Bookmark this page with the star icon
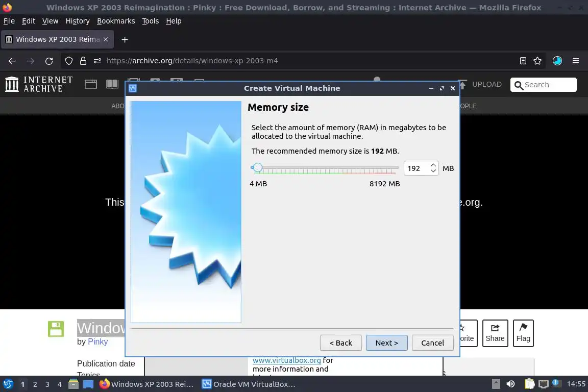Screen dimensions: 588x392 [x=537, y=61]
